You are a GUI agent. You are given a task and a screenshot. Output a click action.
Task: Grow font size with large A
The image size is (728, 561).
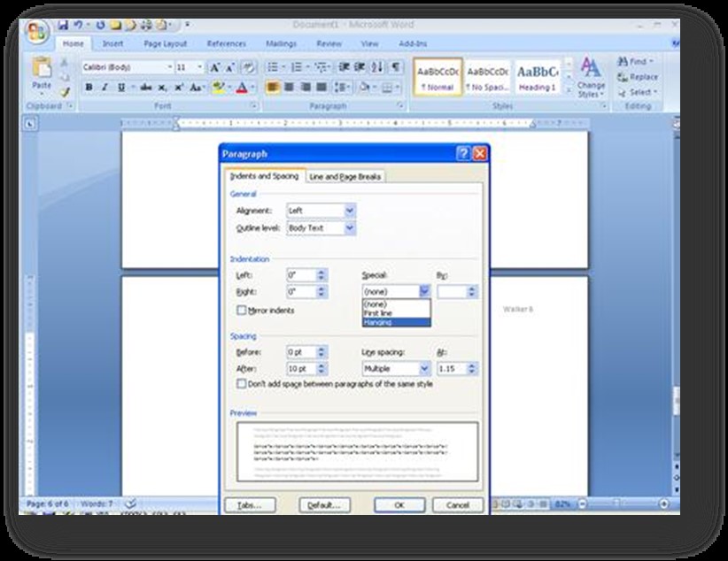coord(215,68)
